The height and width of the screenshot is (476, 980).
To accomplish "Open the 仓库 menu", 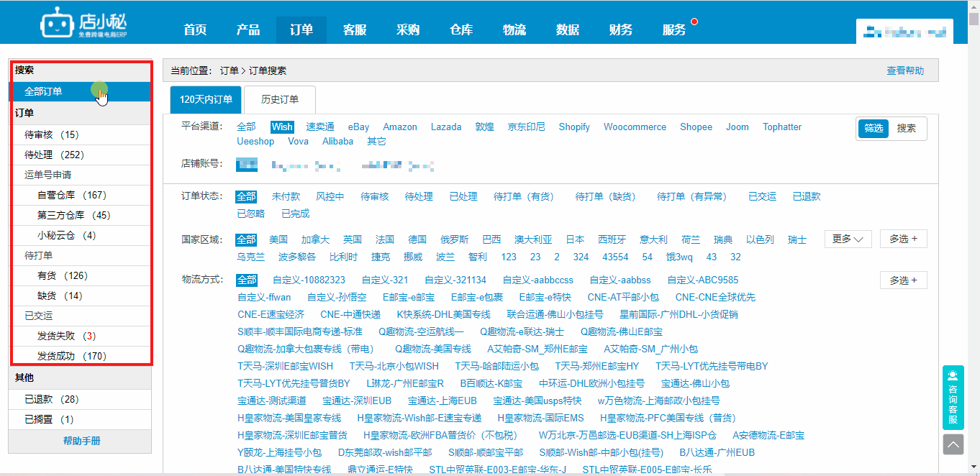I will pyautogui.click(x=461, y=29).
